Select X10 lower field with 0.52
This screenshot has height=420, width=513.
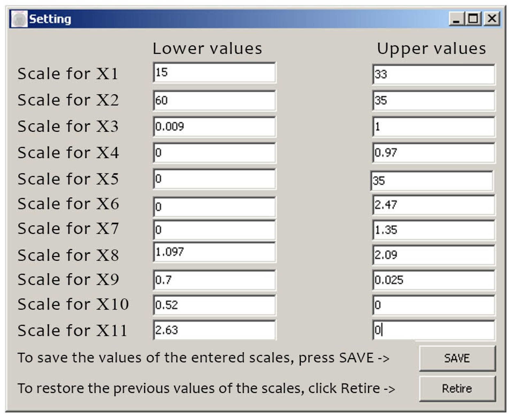214,305
